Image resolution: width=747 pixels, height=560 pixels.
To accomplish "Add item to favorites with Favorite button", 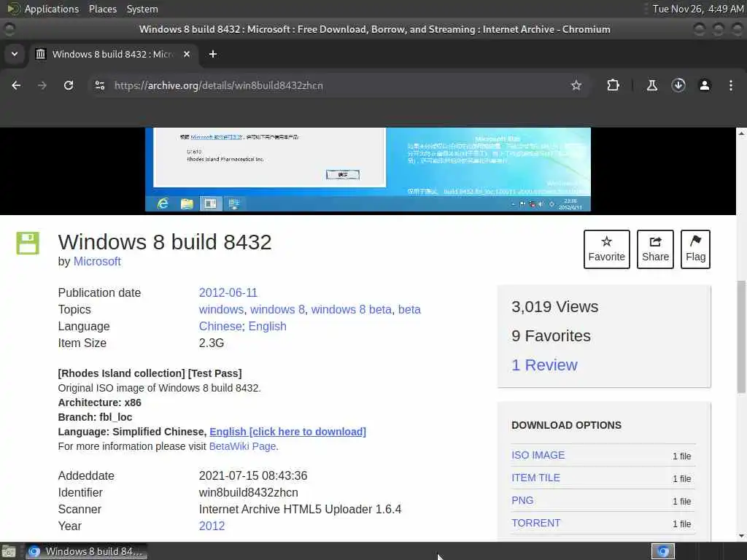I will [606, 249].
